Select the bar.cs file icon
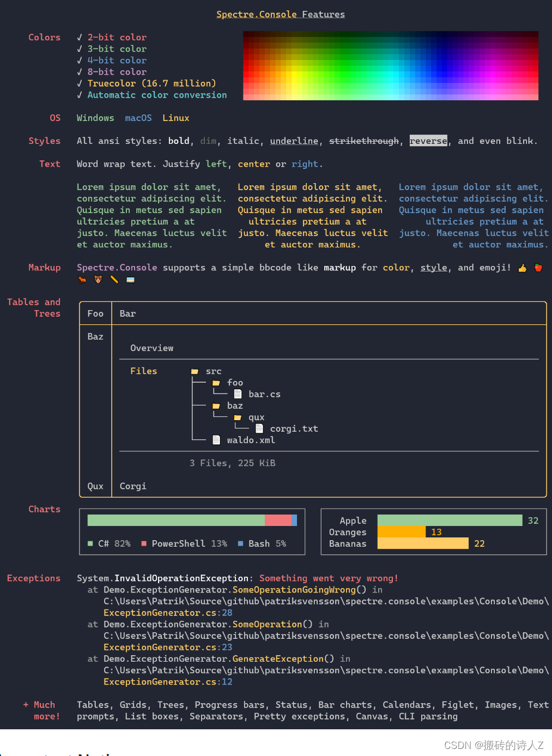 pos(238,394)
